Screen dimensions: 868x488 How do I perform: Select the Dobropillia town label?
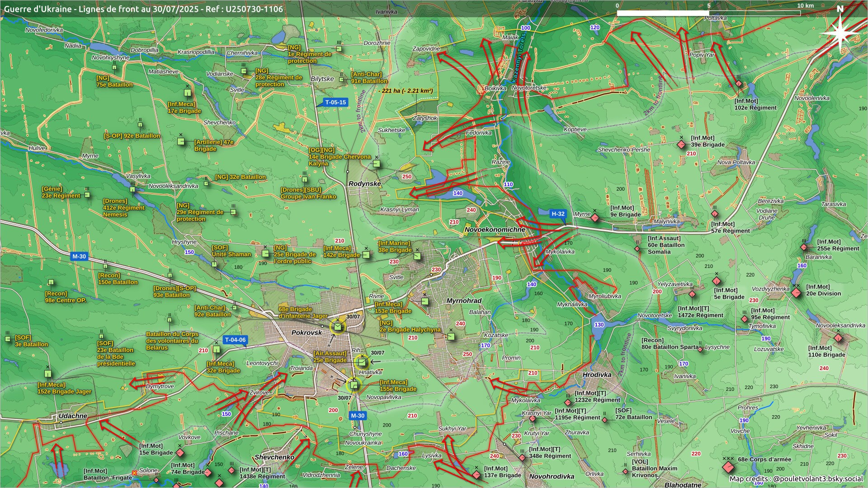click(x=145, y=50)
